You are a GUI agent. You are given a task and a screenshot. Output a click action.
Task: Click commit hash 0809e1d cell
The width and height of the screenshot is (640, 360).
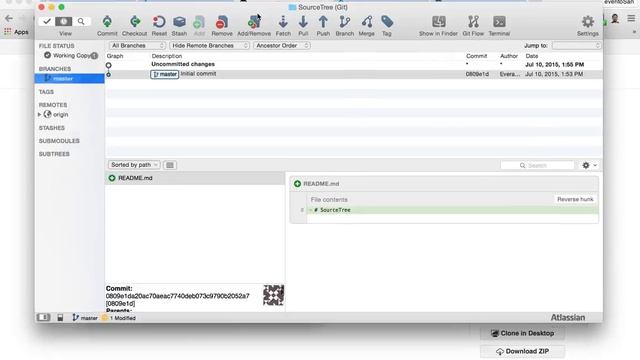(477, 74)
